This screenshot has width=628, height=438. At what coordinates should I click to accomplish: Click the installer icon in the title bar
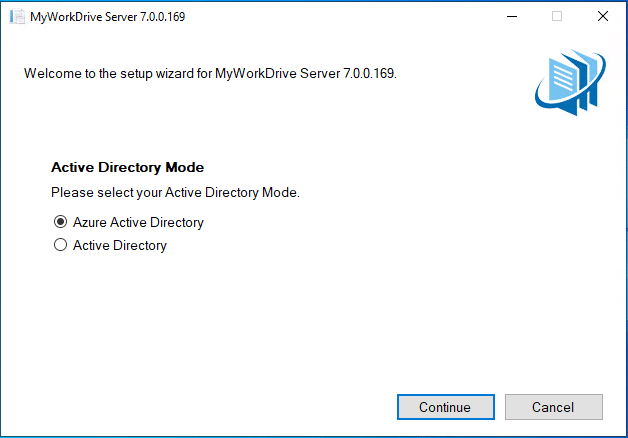point(16,17)
